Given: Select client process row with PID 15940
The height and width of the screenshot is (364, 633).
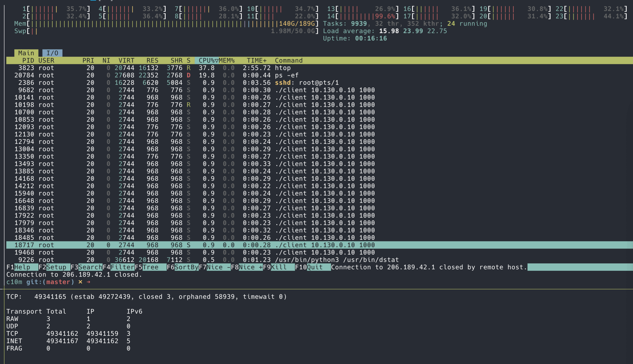Looking at the screenshot, I should pyautogui.click(x=320, y=193).
